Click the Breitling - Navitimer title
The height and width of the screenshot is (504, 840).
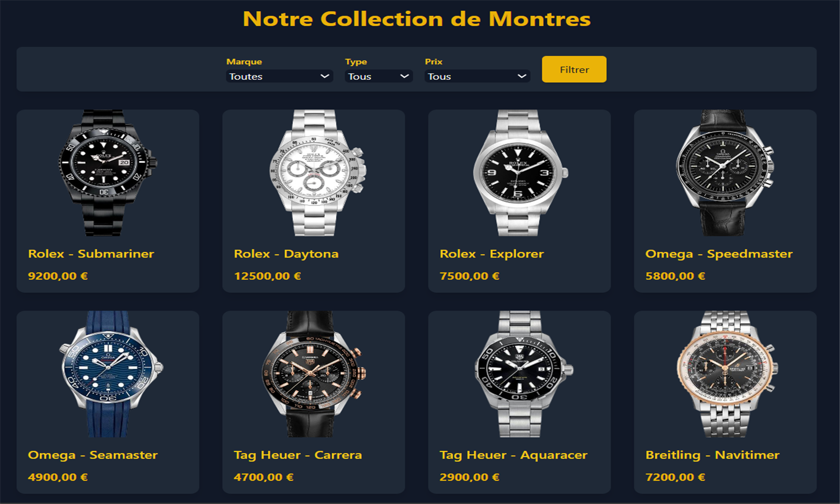click(712, 455)
